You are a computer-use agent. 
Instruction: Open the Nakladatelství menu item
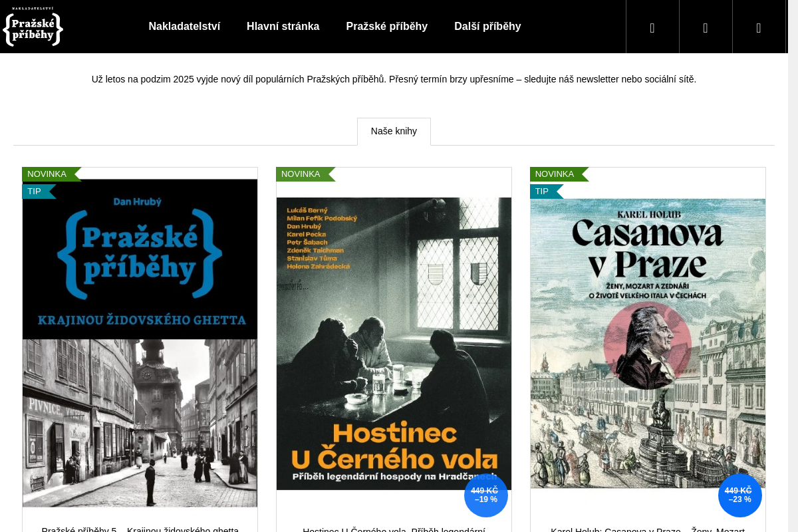pyautogui.click(x=184, y=27)
